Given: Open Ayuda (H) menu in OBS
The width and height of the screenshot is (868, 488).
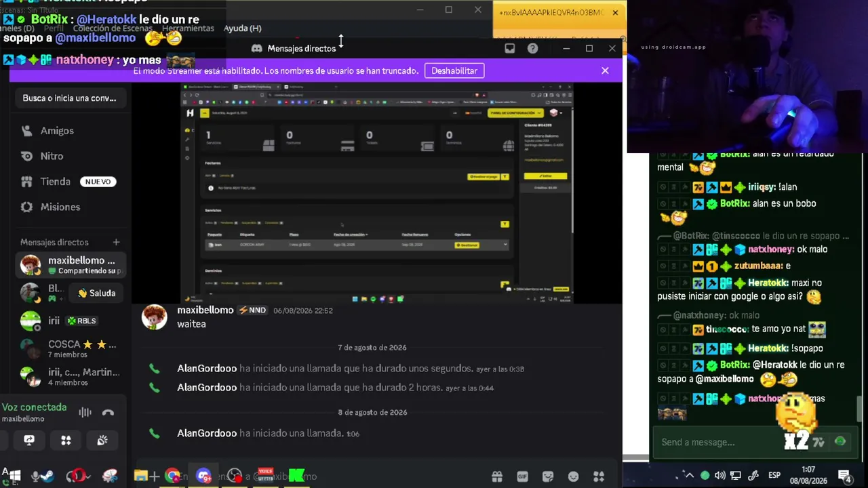Looking at the screenshot, I should pos(242,28).
